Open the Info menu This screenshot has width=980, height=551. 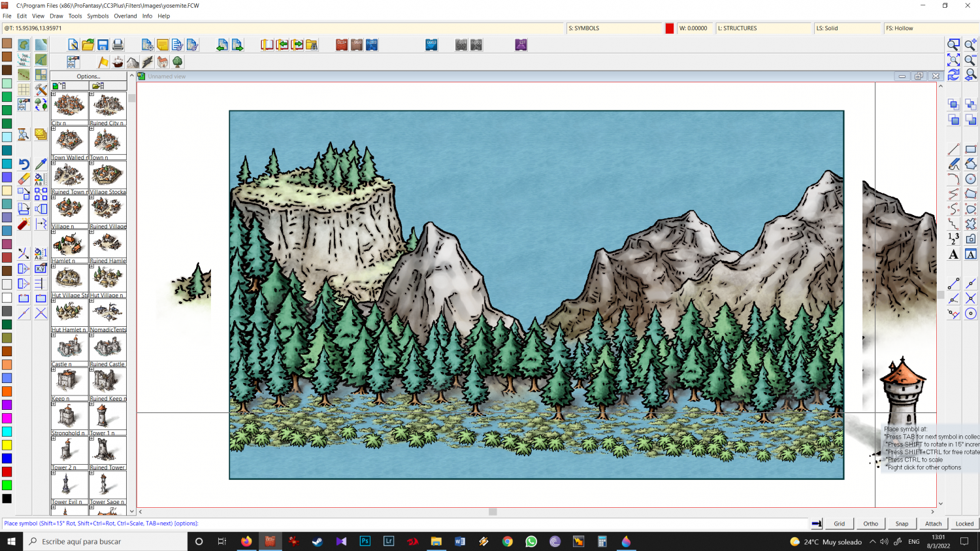(148, 16)
